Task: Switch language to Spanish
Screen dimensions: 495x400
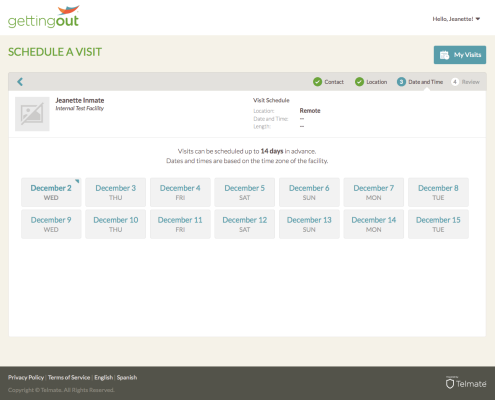Action: 127,377
